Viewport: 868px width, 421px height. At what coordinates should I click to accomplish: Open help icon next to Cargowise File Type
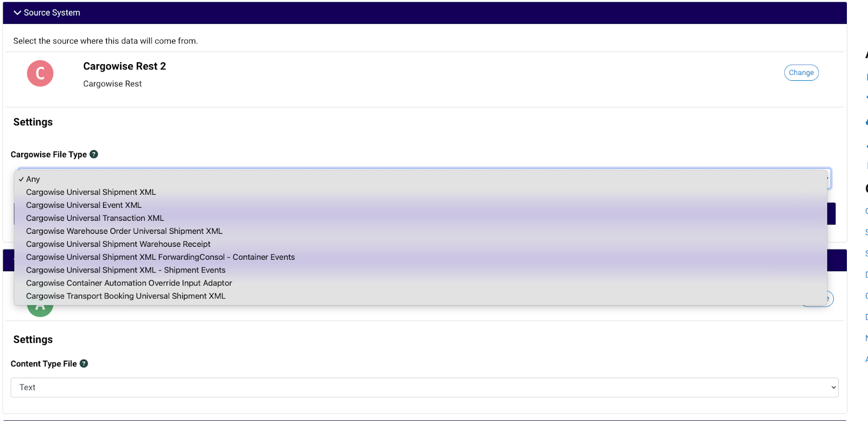[x=94, y=154]
